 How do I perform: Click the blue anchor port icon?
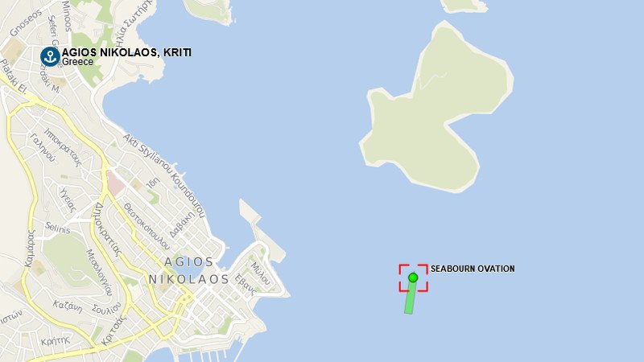coord(50,56)
